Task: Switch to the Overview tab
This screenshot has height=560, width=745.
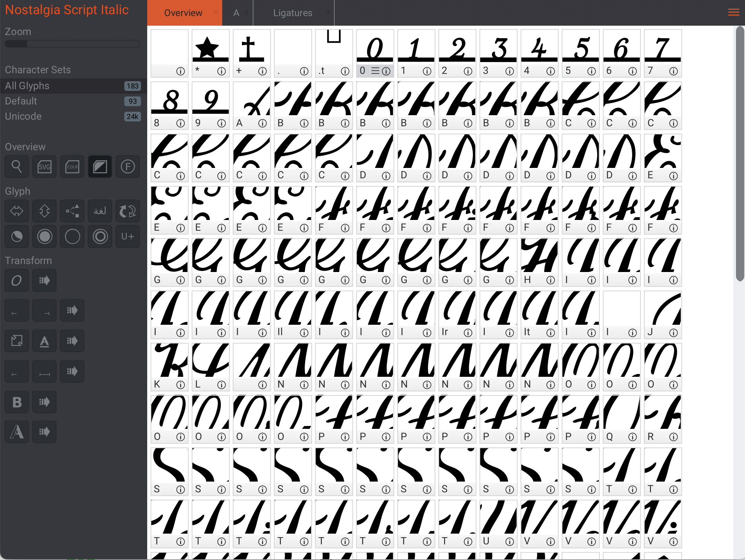Action: (183, 13)
